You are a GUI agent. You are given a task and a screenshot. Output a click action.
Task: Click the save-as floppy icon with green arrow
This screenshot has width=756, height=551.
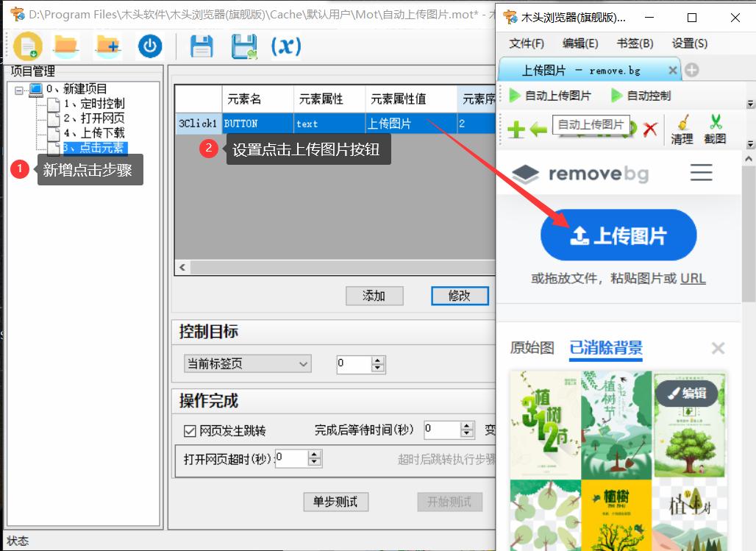pyautogui.click(x=244, y=46)
